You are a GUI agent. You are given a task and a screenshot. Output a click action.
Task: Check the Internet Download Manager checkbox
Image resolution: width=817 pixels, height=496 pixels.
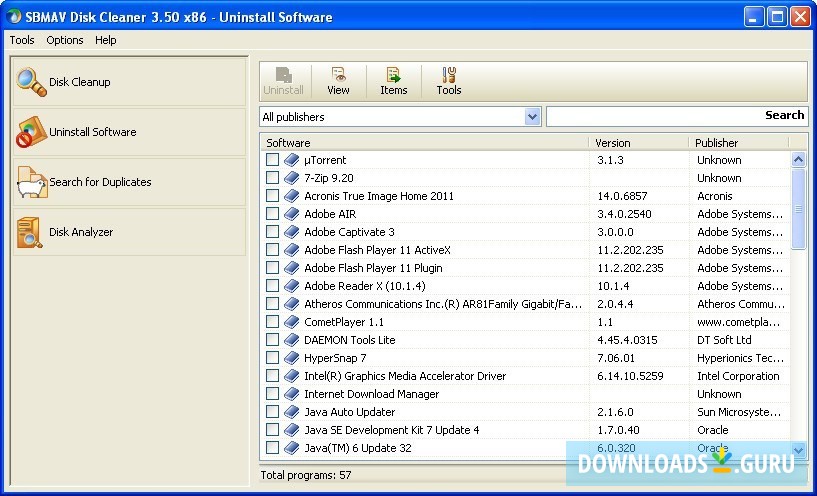[273, 394]
